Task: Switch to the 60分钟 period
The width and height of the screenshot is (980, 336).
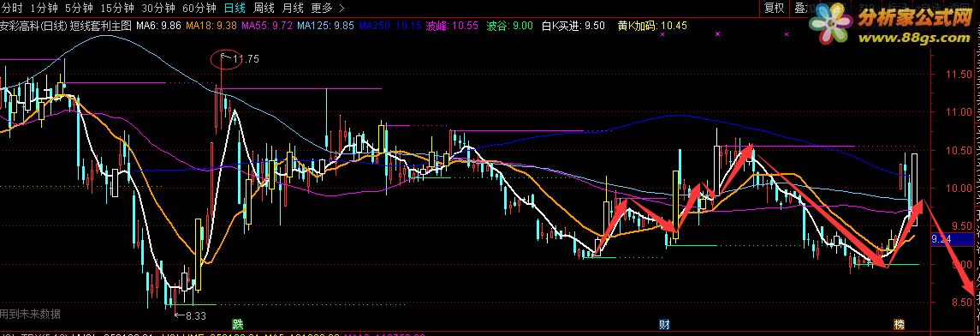Action: 199,8
